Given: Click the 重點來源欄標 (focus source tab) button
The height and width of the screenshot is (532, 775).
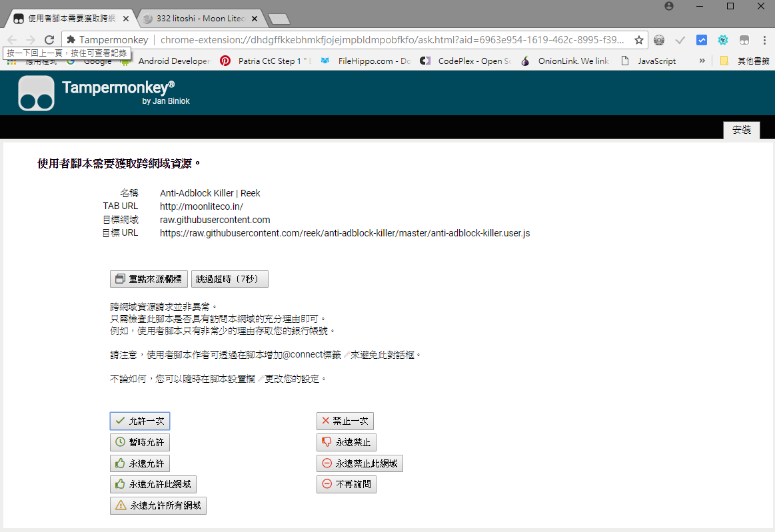Looking at the screenshot, I should coord(149,279).
